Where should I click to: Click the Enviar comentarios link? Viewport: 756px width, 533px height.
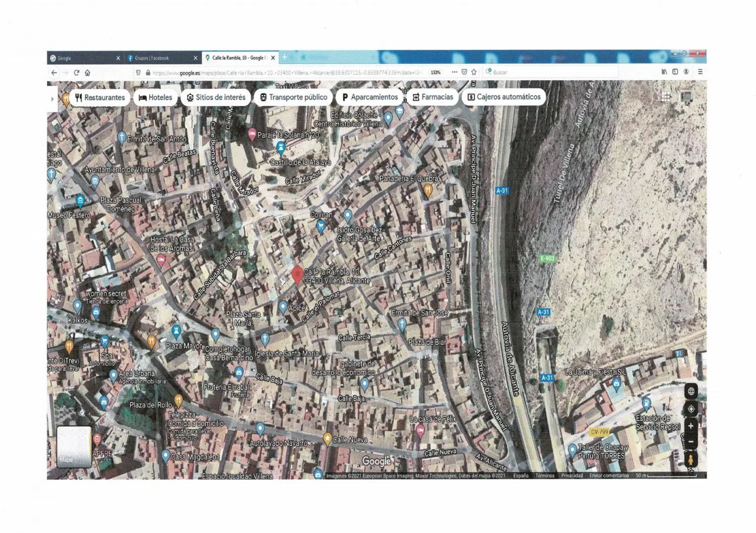tap(609, 476)
